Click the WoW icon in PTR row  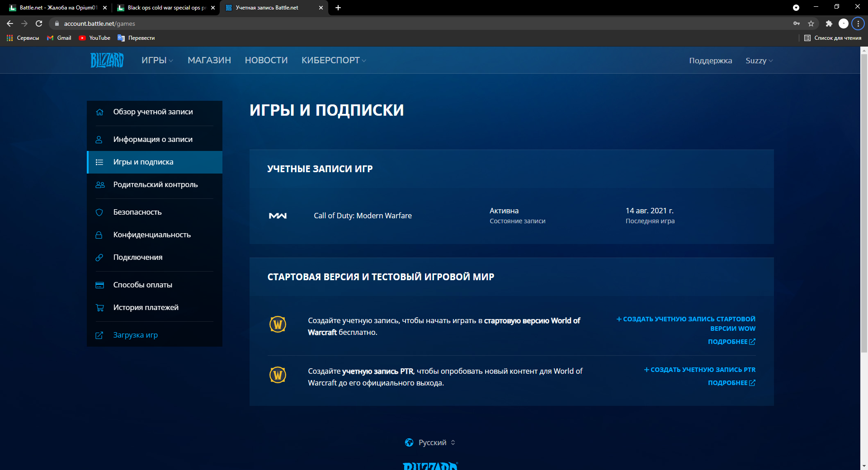coord(278,375)
